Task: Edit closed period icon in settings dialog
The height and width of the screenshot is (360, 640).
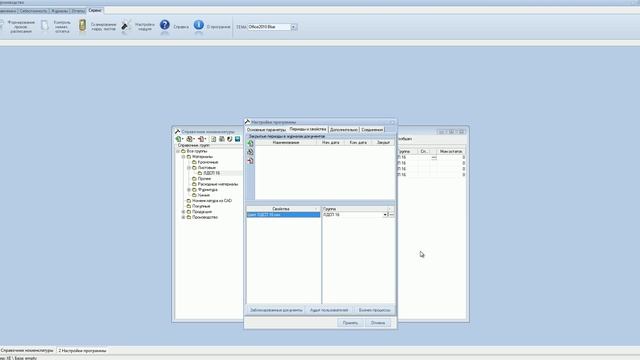Action: coord(251,152)
